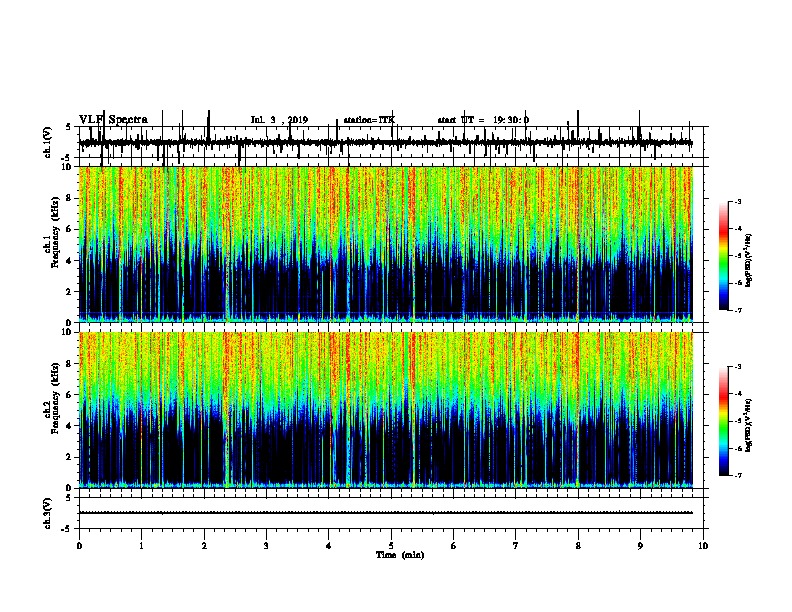The width and height of the screenshot is (792, 612).
Task: Click time axis tick label '3'
Action: pos(266,546)
